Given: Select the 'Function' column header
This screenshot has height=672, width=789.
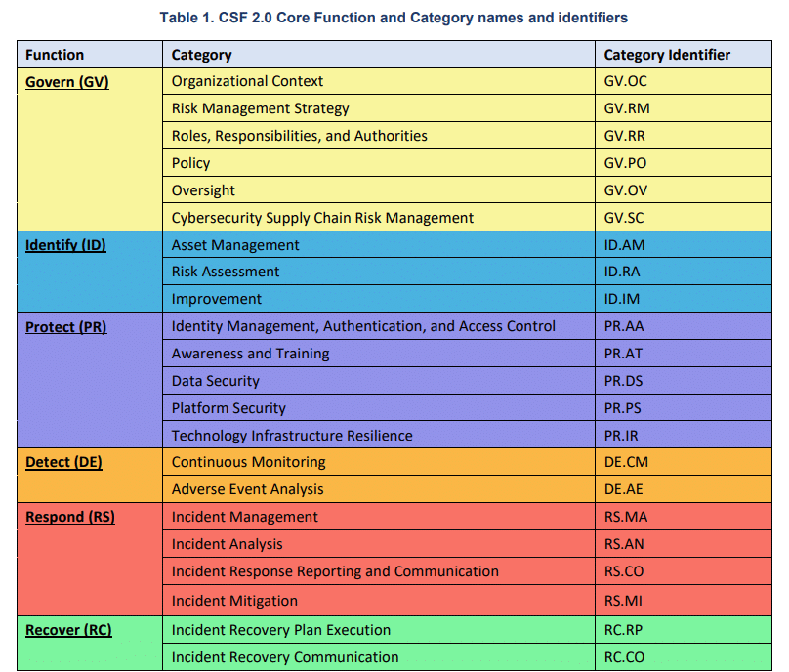Looking at the screenshot, I should 90,55.
